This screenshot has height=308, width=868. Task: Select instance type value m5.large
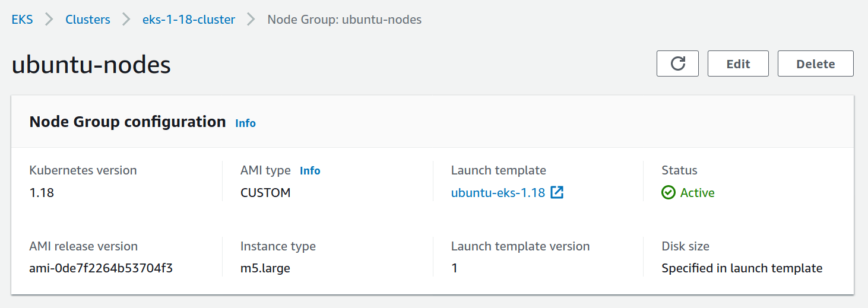click(x=265, y=268)
